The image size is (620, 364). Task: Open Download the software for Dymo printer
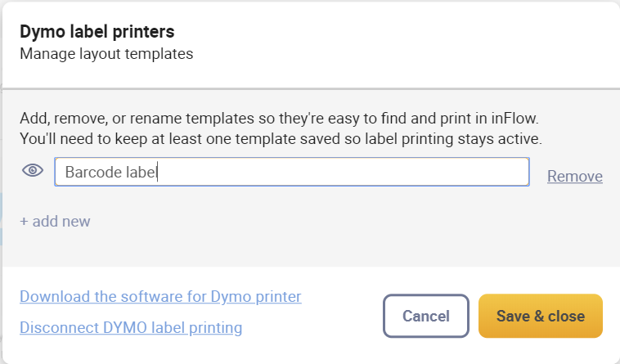tap(160, 296)
